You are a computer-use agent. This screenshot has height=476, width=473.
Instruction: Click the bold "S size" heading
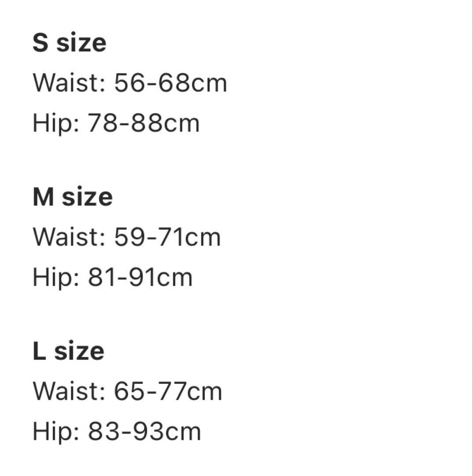coord(70,43)
